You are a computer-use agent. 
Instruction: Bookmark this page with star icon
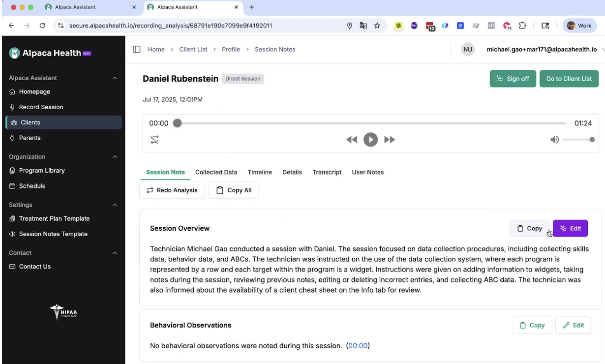click(x=377, y=26)
